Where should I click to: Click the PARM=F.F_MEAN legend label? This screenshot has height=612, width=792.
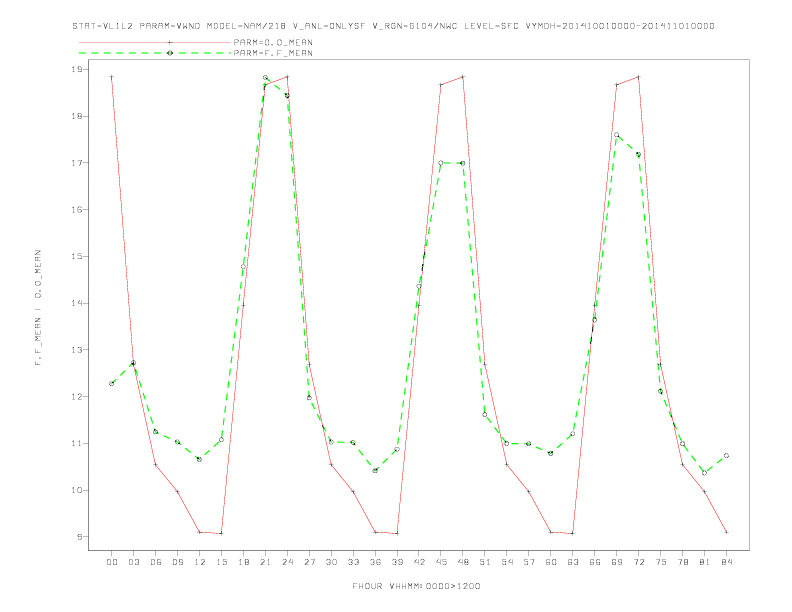click(x=273, y=53)
